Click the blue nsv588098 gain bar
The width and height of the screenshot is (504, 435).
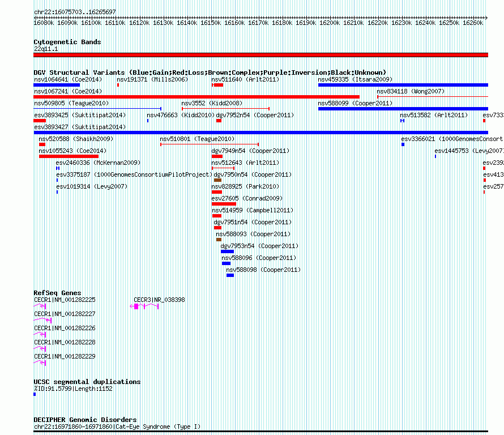[x=230, y=275]
